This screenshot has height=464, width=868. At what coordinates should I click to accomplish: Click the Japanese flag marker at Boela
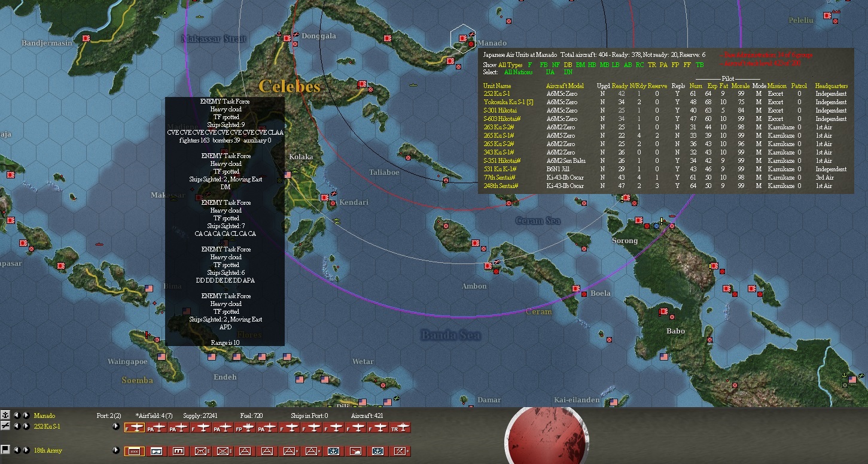coord(576,289)
